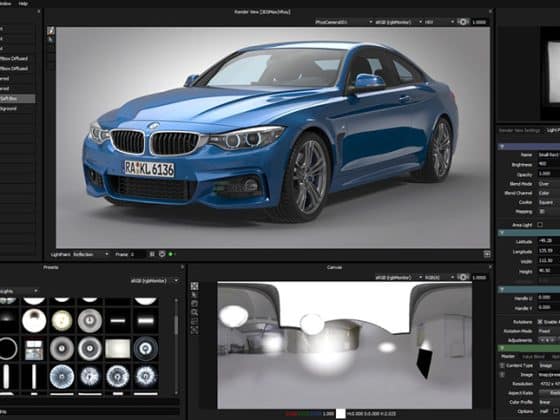
Task: Click Render View exposure icon
Action: click(463, 22)
